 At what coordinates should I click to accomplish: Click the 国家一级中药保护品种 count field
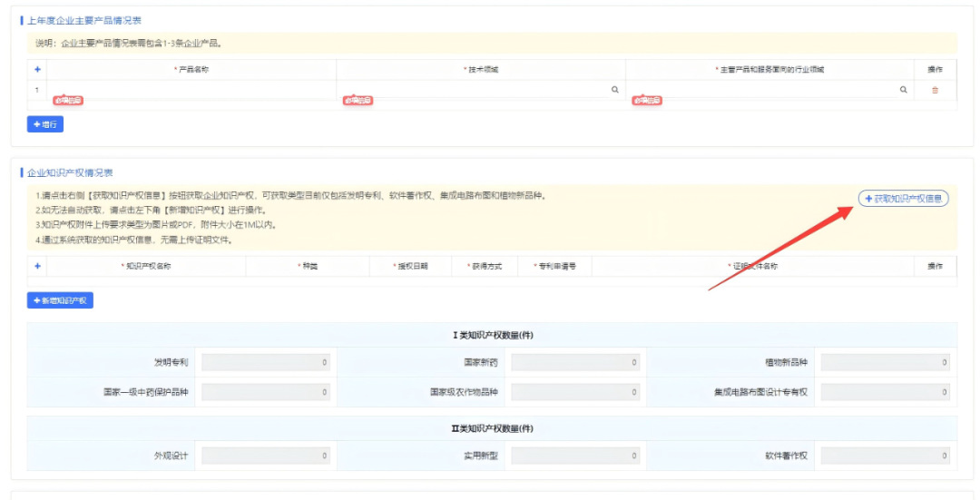tap(265, 392)
